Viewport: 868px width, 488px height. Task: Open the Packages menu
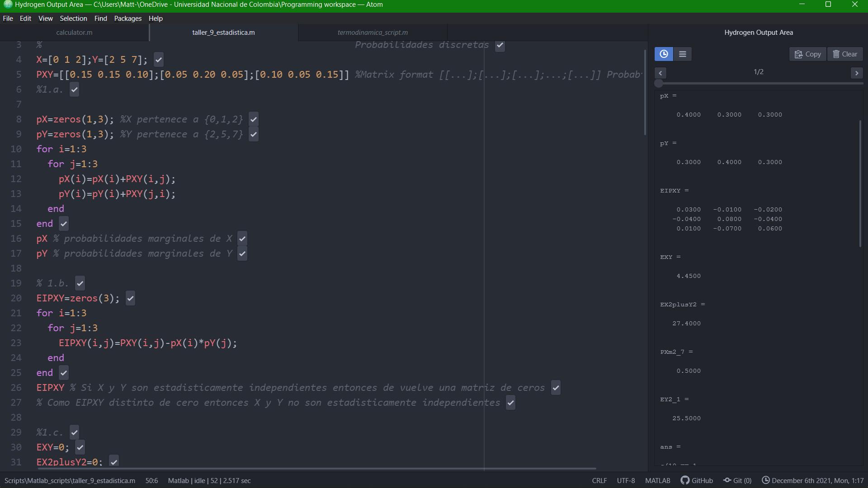127,19
